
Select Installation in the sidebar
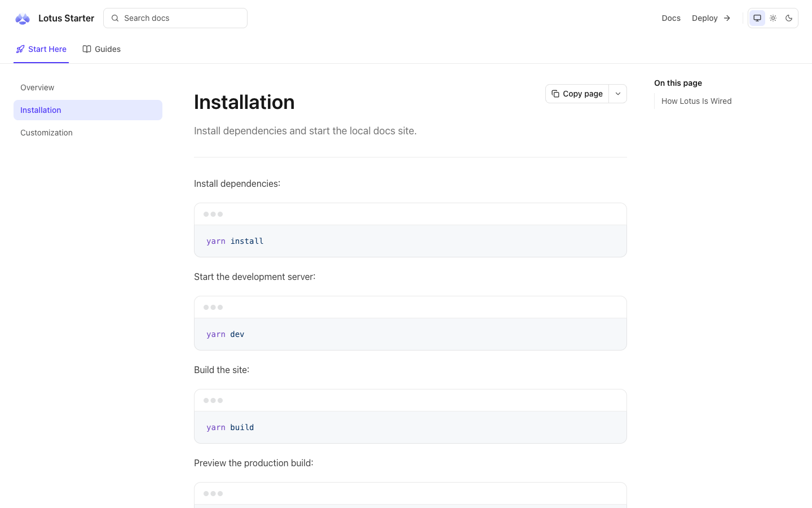coord(88,110)
